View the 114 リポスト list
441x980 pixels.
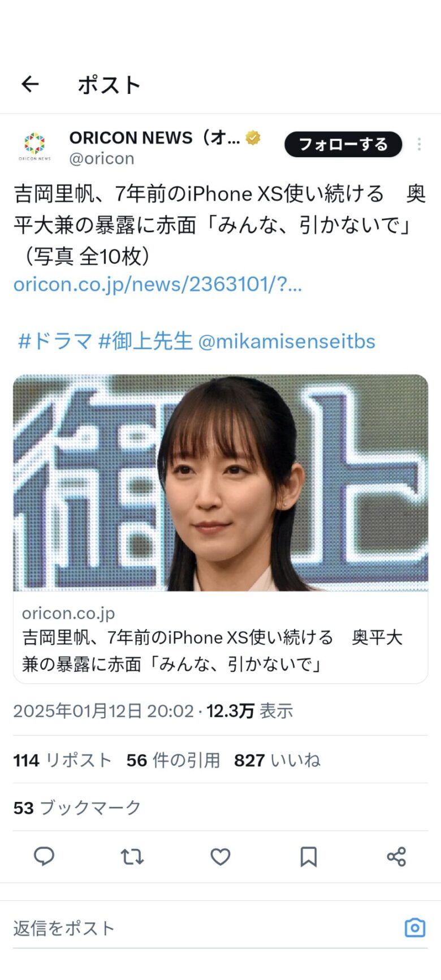[x=62, y=760]
